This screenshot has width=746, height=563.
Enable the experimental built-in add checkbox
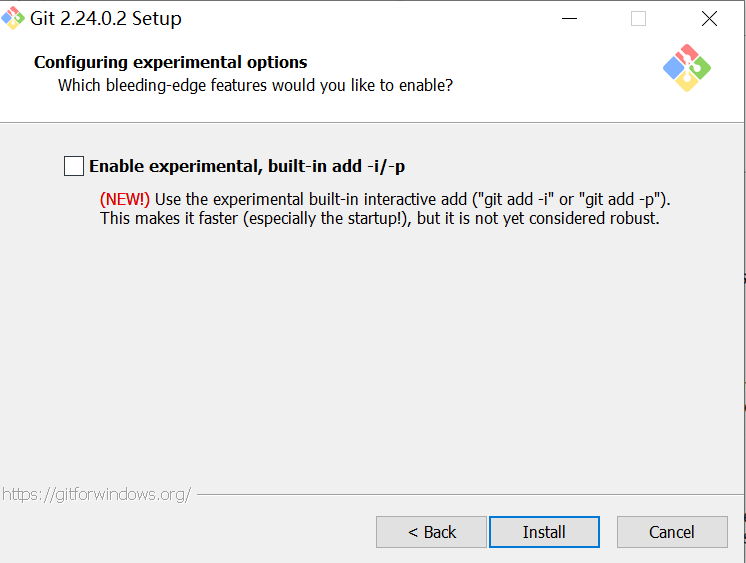click(74, 166)
